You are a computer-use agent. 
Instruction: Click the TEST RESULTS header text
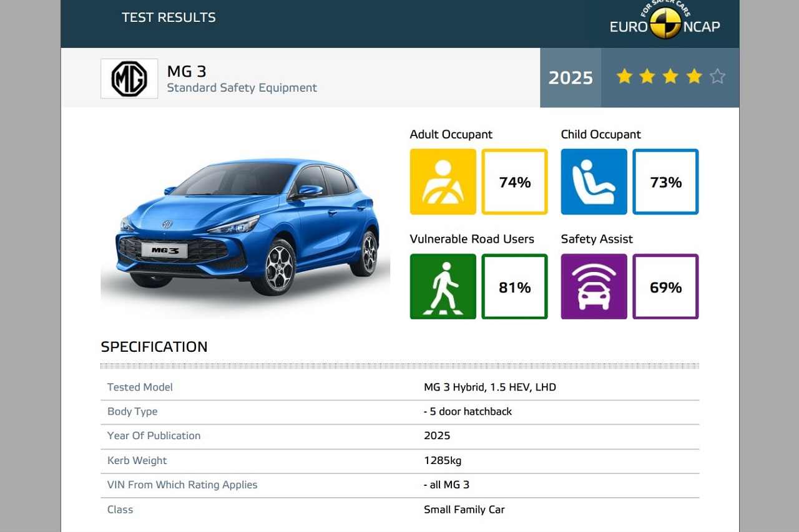tap(169, 17)
